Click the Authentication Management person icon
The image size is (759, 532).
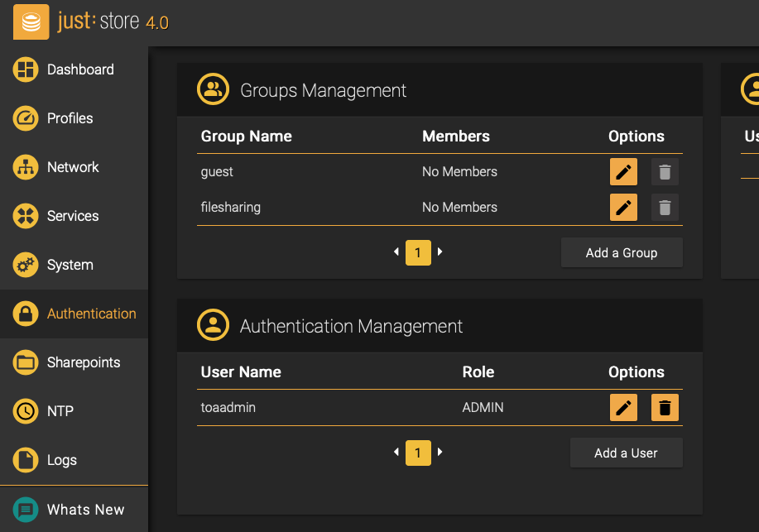click(x=213, y=325)
